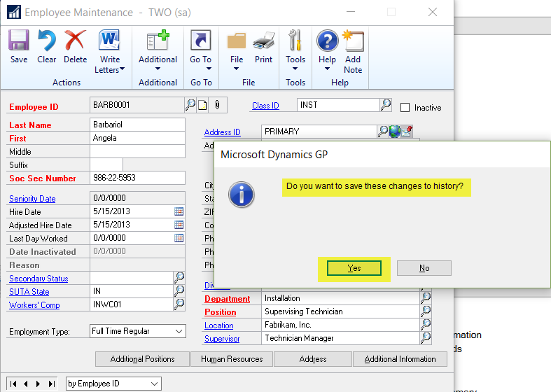Screen dimensions: 551x392
Task: Click the Position link
Action: point(221,312)
